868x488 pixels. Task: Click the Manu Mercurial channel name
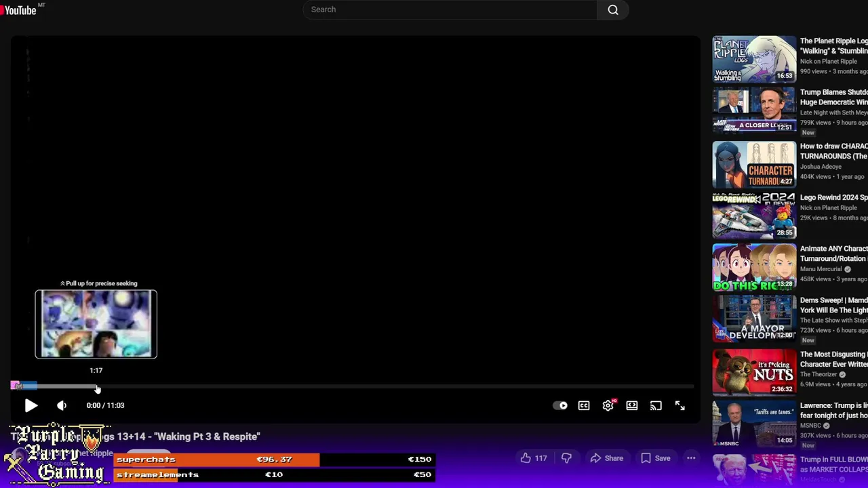tap(821, 269)
